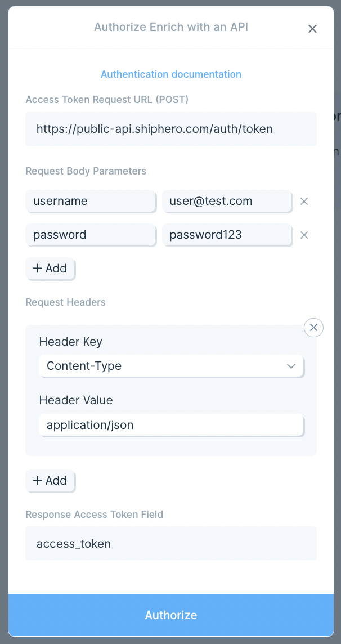Delete the password parameter row

pos(304,235)
